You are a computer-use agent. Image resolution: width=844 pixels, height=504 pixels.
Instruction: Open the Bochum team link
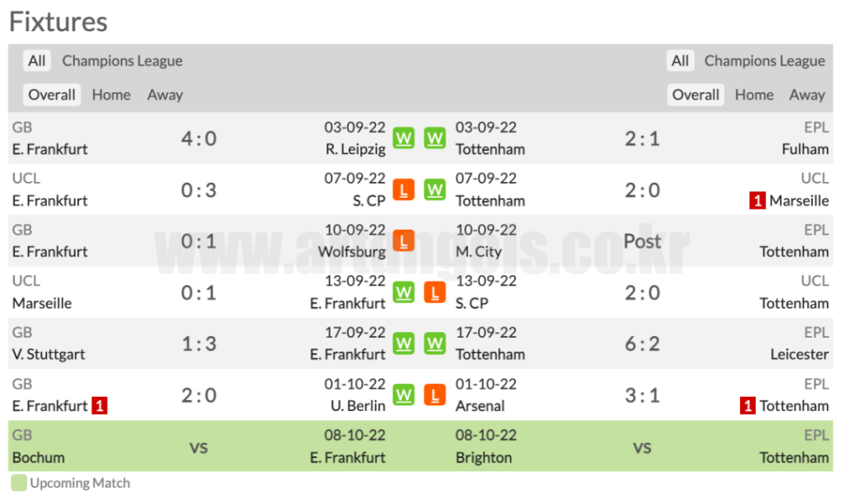tap(38, 457)
